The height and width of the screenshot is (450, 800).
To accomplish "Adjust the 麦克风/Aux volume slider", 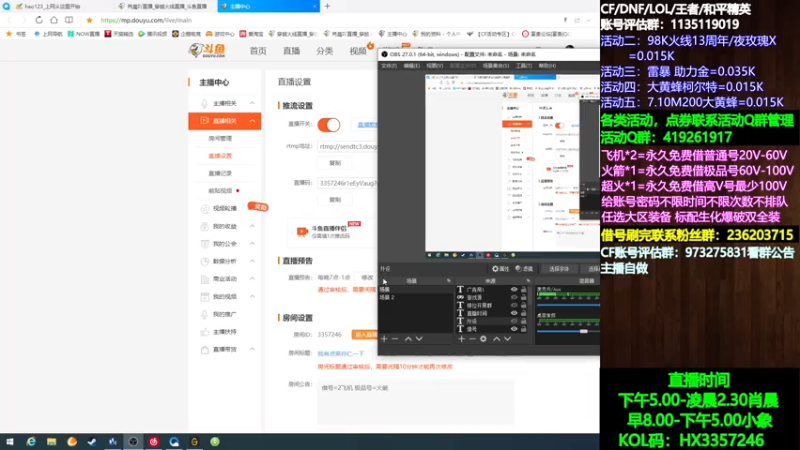I will (x=568, y=305).
